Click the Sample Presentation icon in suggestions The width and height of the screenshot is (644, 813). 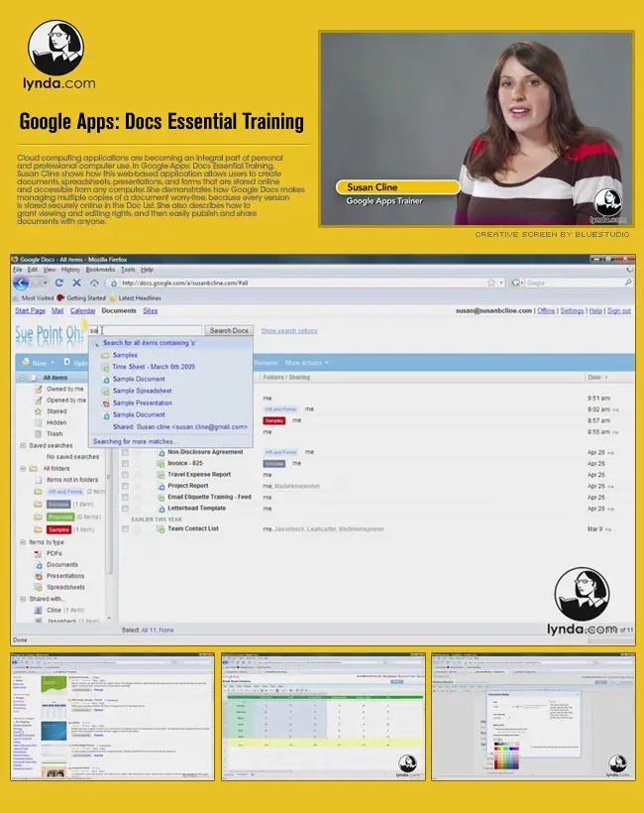pyautogui.click(x=106, y=404)
